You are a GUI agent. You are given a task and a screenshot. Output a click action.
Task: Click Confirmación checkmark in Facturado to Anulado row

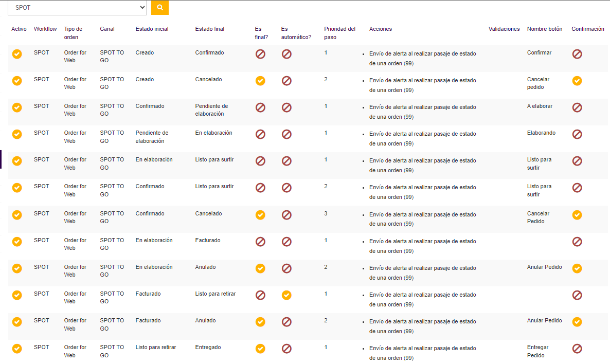(x=577, y=322)
